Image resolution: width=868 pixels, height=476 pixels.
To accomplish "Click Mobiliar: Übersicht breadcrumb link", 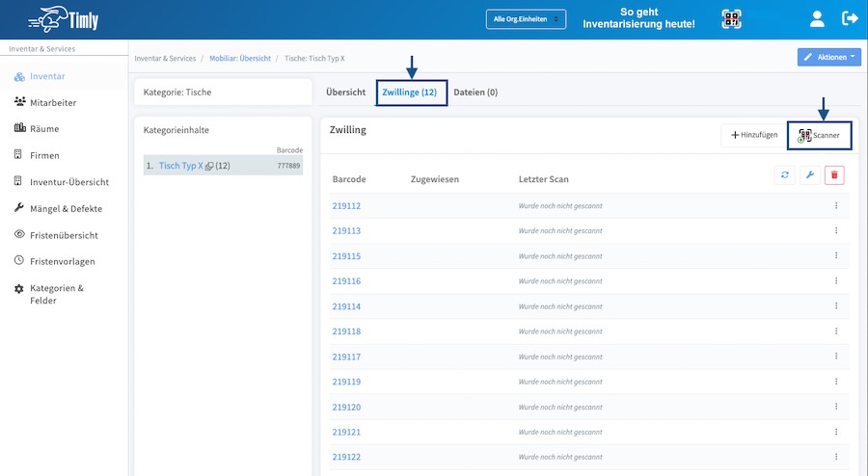I will [240, 59].
